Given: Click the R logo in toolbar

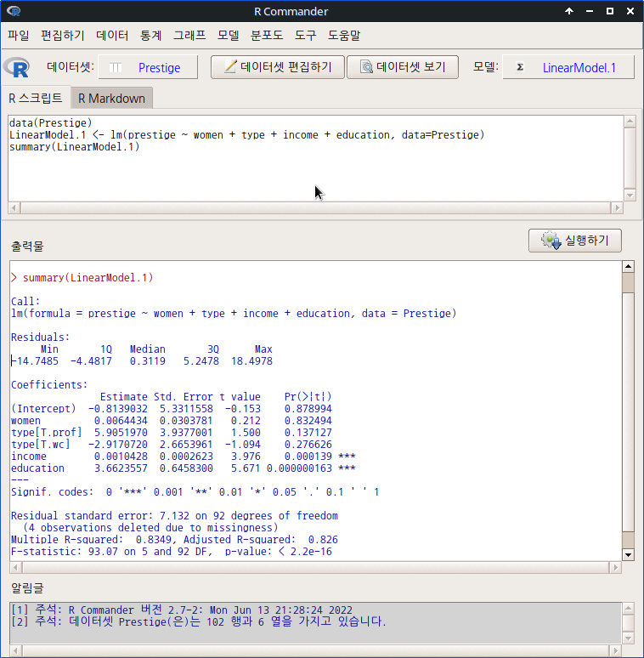Looking at the screenshot, I should 17,67.
